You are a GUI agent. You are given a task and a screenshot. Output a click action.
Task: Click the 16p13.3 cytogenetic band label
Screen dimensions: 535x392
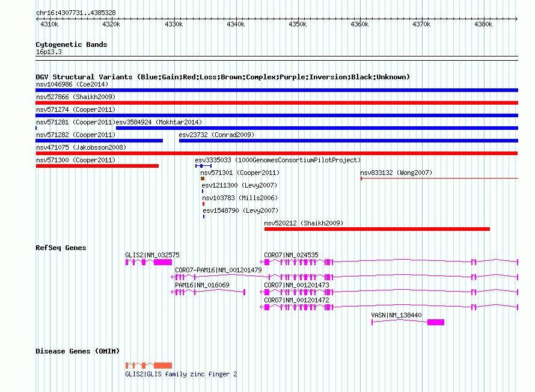[x=49, y=52]
